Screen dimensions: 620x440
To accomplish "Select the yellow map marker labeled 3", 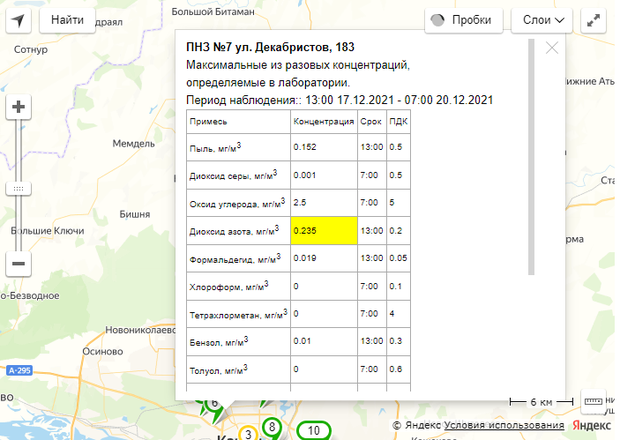I will pos(248,433).
